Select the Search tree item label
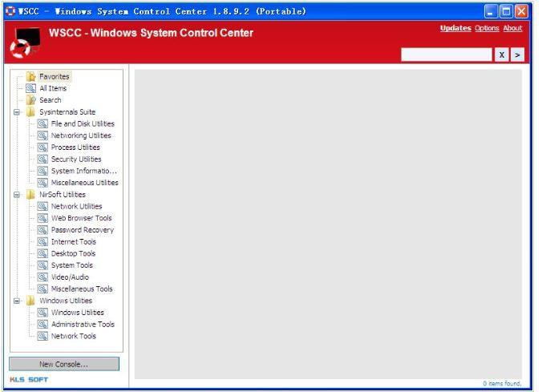The width and height of the screenshot is (546, 392). 51,100
